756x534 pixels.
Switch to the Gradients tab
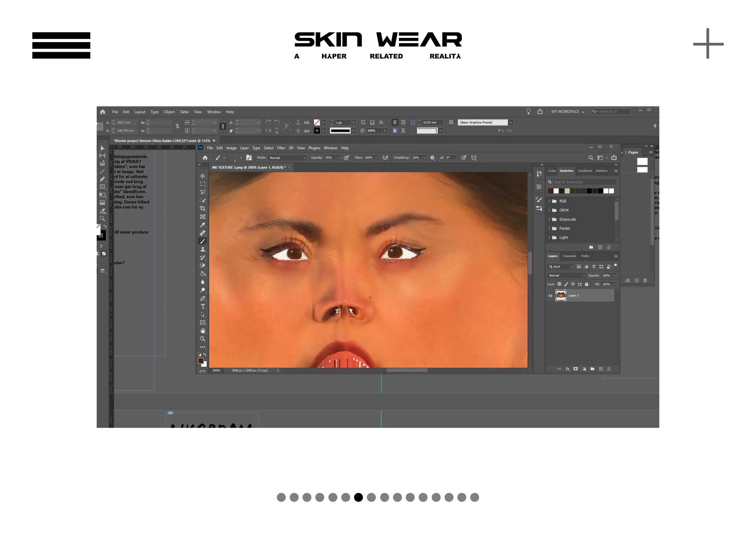(x=585, y=171)
